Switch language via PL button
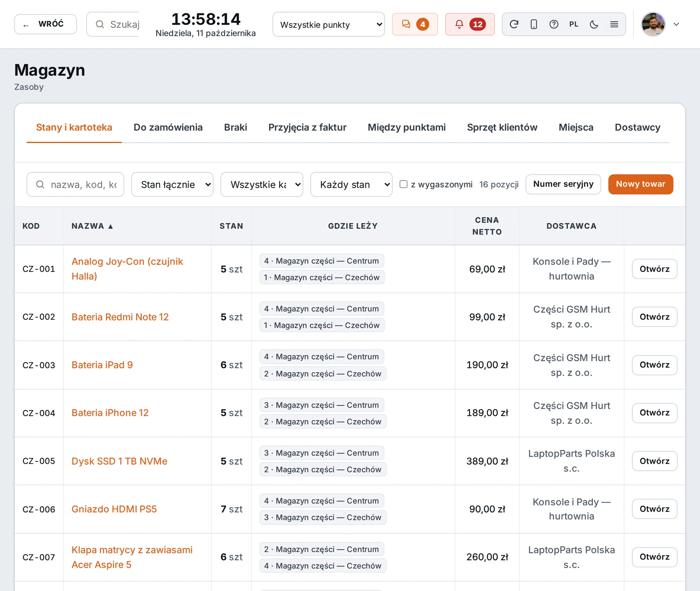Image resolution: width=700 pixels, height=591 pixels. [x=574, y=24]
